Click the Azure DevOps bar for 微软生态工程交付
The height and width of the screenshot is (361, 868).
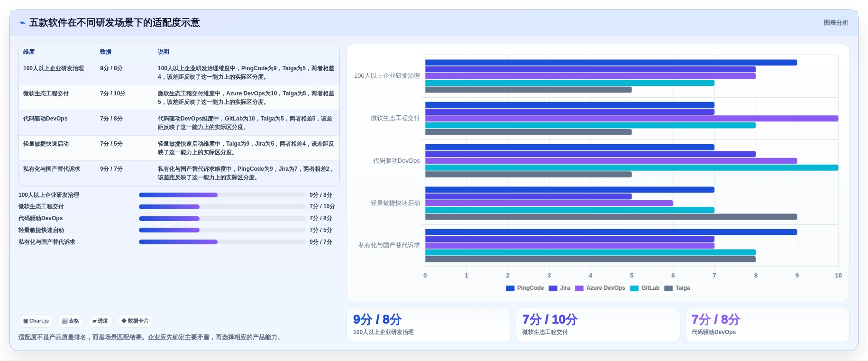[631, 119]
